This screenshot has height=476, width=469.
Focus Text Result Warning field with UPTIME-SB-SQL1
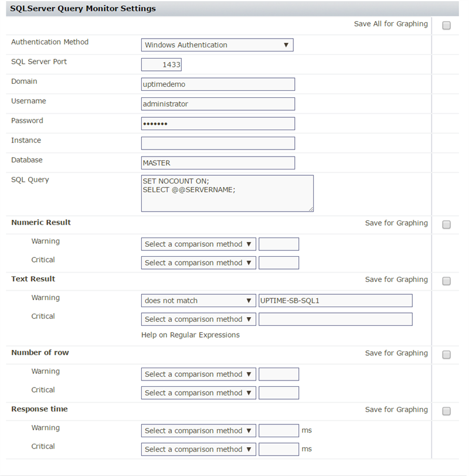pyautogui.click(x=335, y=301)
